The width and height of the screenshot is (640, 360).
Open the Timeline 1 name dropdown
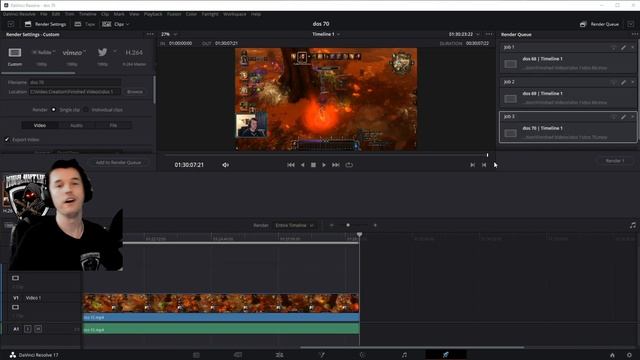(x=326, y=34)
